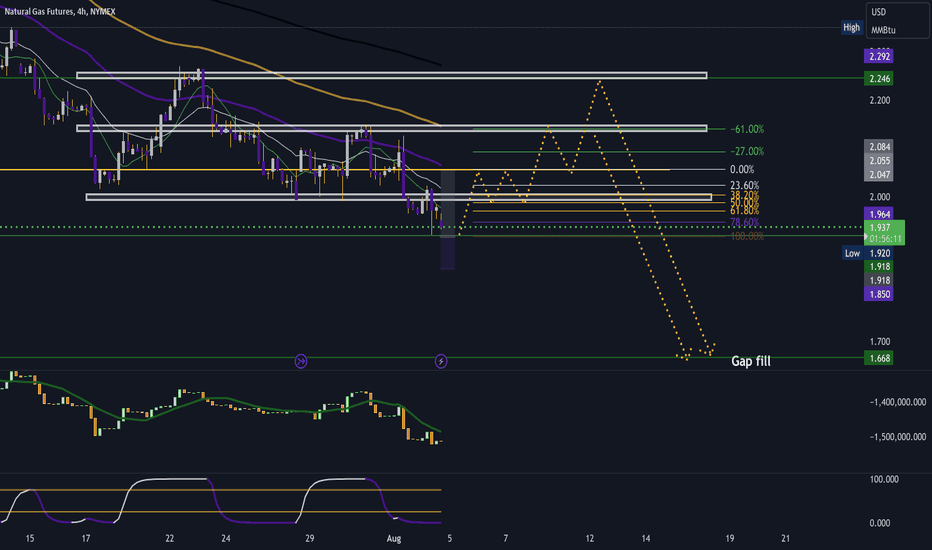Viewport: 932px width, 550px height.
Task: Click the purple event marker icon near July 29
Action: coord(301,361)
